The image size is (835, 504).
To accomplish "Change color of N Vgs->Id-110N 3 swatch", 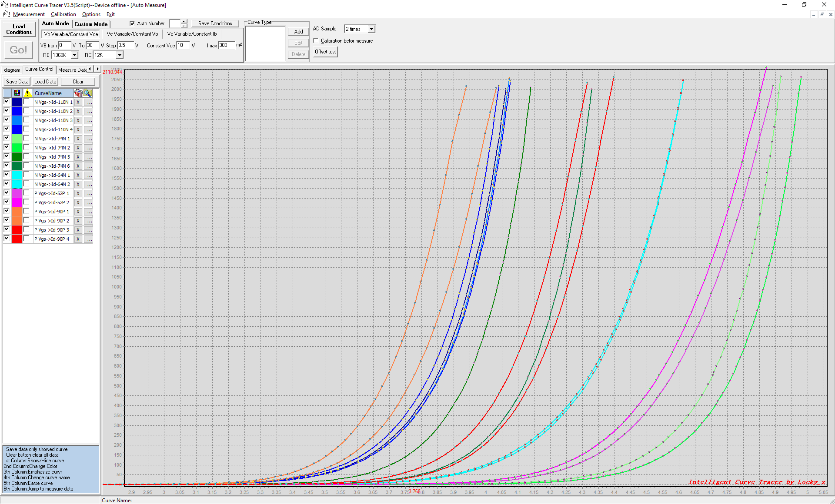I will pos(17,120).
